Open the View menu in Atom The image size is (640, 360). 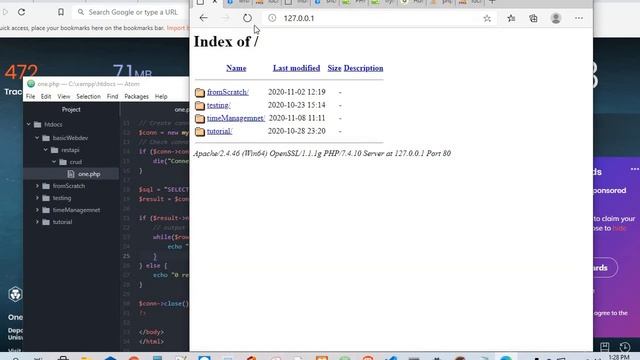pos(64,96)
